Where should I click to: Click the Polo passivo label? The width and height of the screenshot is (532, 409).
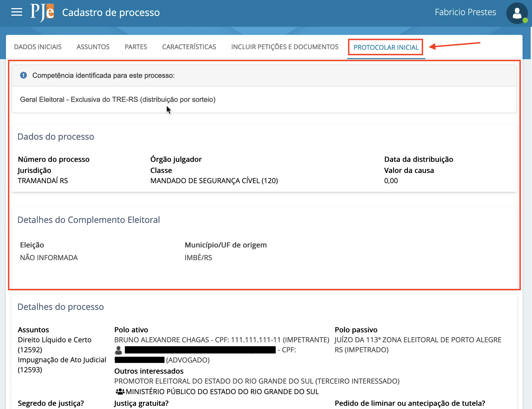(356, 330)
